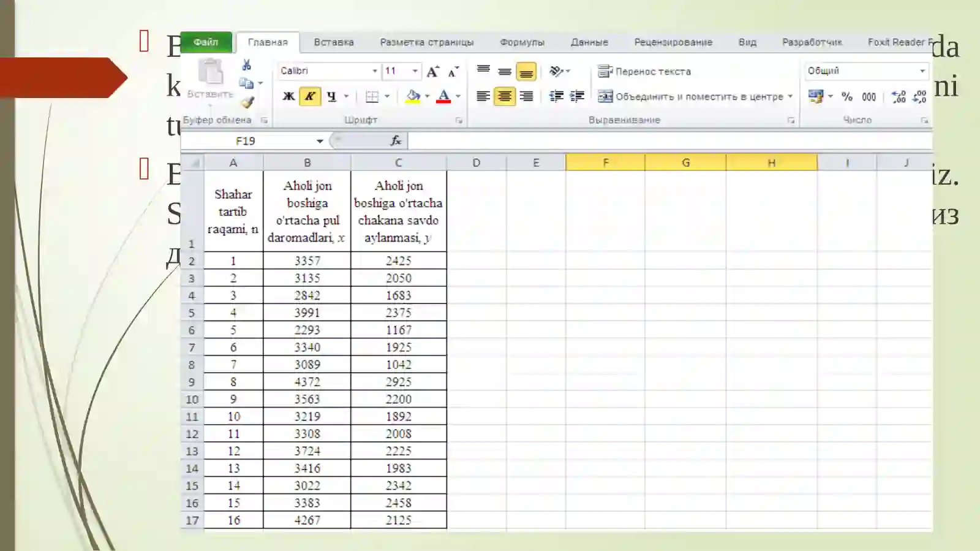Click the thousands separator 000 icon
Image resolution: width=980 pixels, height=551 pixels.
(x=869, y=97)
